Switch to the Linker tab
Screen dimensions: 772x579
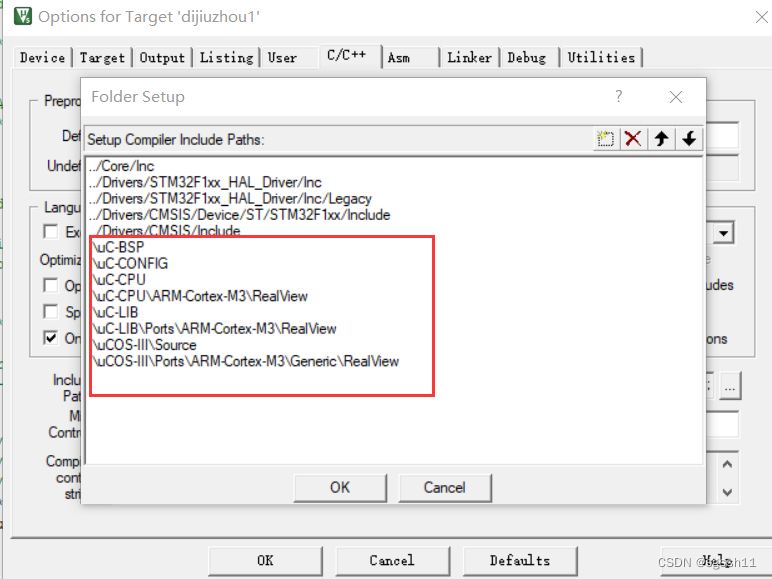pos(469,58)
